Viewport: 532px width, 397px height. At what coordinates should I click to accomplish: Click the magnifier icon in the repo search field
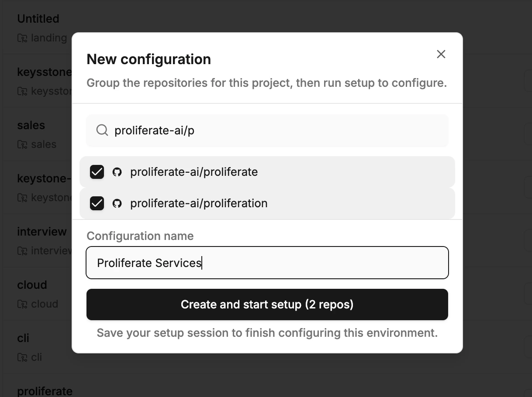point(102,130)
